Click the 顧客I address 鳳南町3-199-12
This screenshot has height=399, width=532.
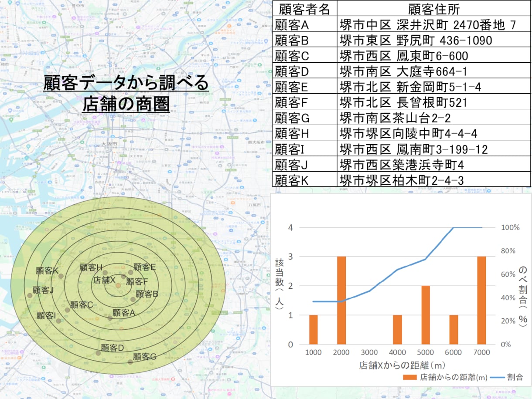434,149
